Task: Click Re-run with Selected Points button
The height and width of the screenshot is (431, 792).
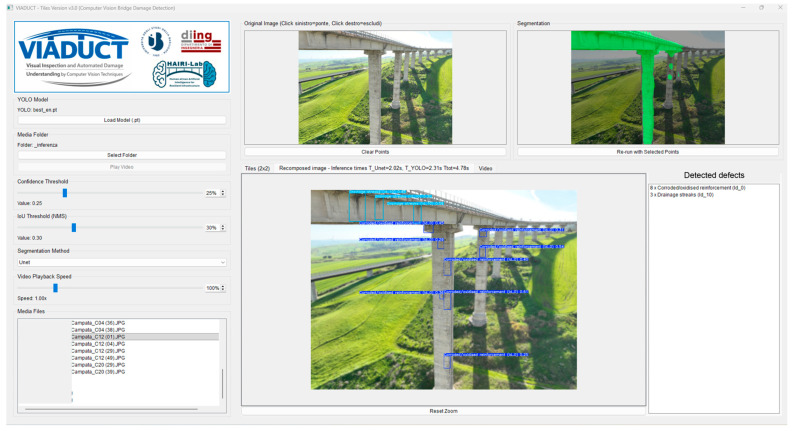Action: [648, 152]
